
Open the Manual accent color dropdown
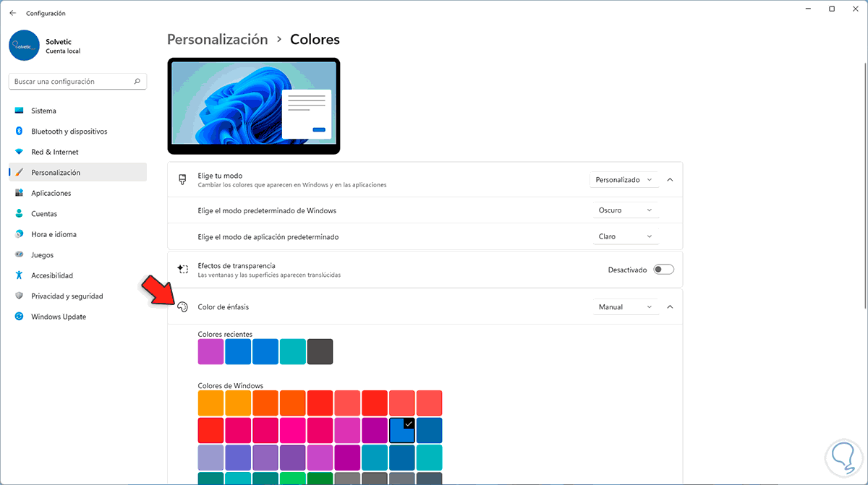(x=626, y=307)
